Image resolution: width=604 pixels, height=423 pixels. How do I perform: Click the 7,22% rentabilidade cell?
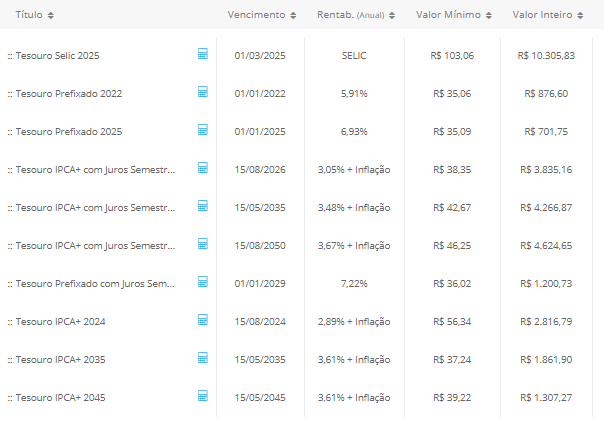tap(354, 284)
